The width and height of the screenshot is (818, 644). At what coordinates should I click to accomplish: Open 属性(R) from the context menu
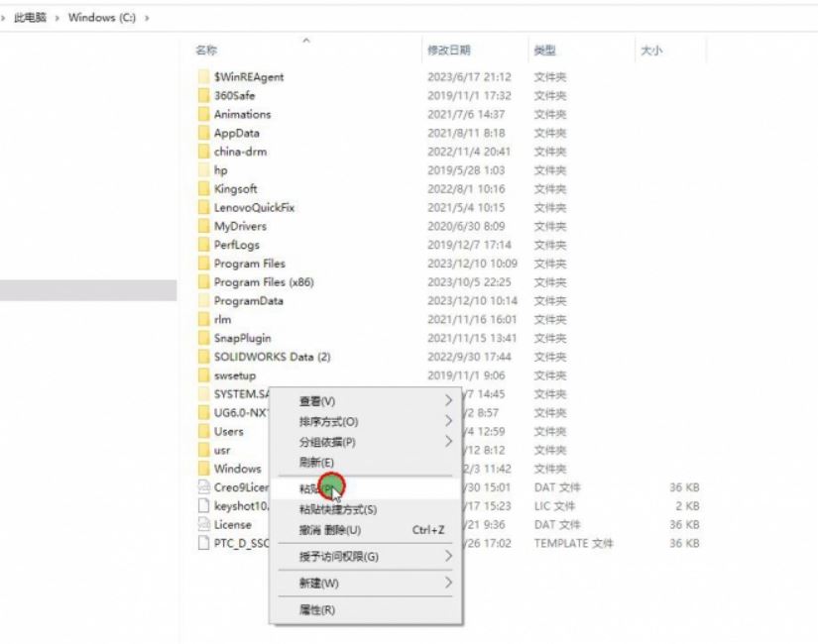[x=317, y=610]
